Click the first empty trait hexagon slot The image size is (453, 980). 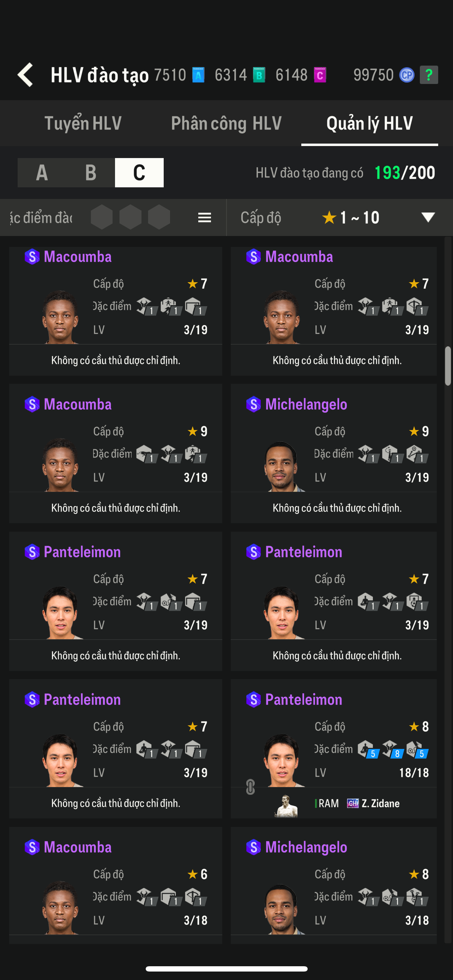click(x=102, y=217)
